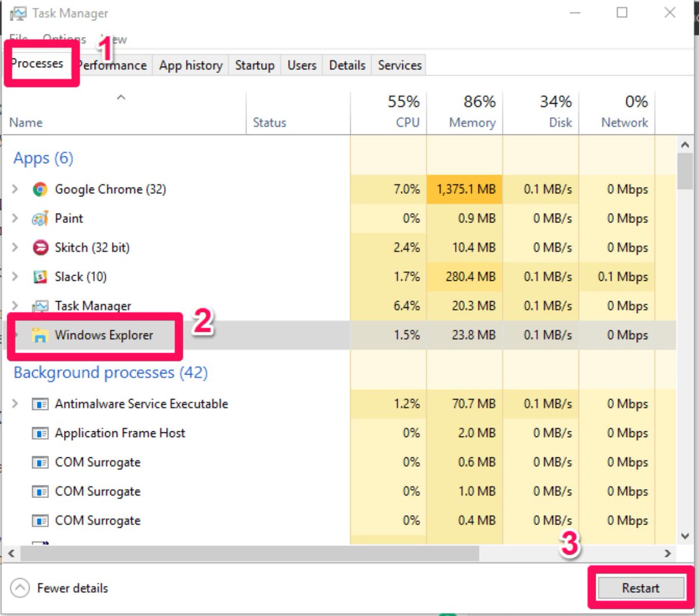The width and height of the screenshot is (699, 616).
Task: Sort by the Memory column header
Action: 465,114
